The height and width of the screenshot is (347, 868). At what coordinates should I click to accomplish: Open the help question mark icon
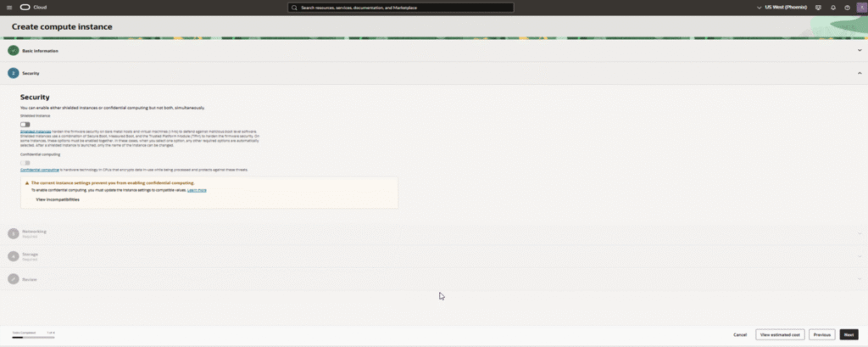tap(847, 7)
